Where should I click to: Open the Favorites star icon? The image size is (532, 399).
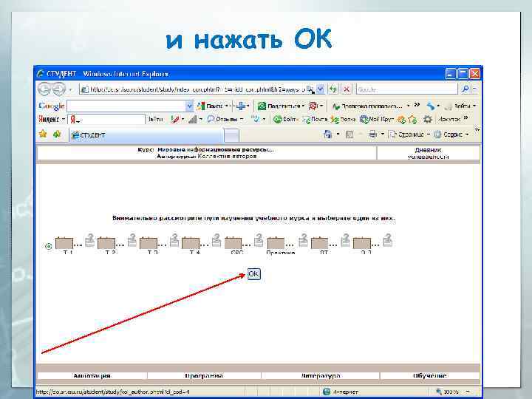point(43,134)
